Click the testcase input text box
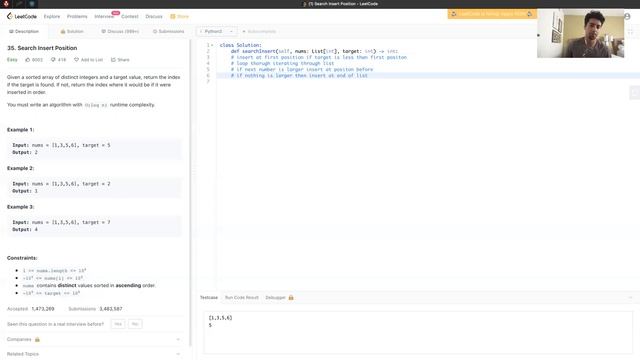Image resolution: width=640 pixels, height=360 pixels. (418, 332)
